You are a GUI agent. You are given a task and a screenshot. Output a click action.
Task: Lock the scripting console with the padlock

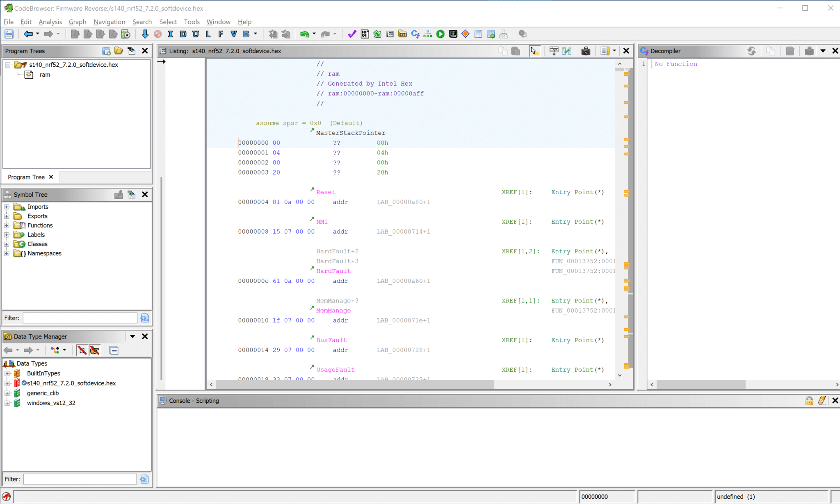click(x=809, y=401)
